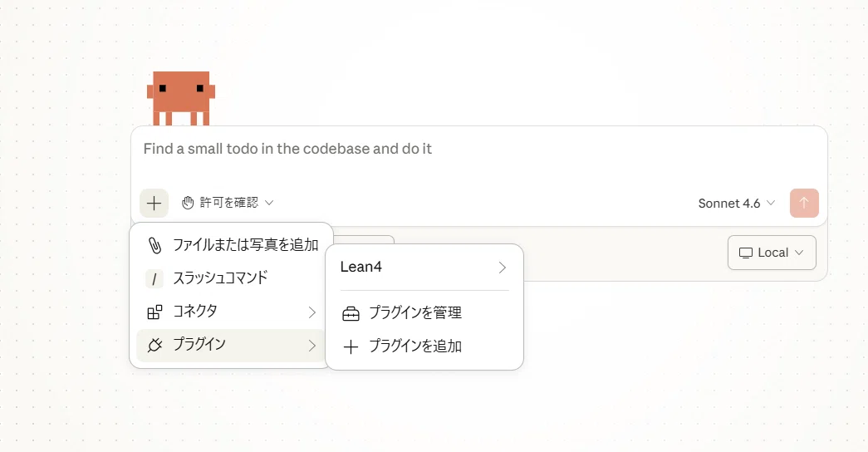Image resolution: width=868 pixels, height=452 pixels.
Task: Click the hand icon beside 許可を確認
Action: coord(188,203)
